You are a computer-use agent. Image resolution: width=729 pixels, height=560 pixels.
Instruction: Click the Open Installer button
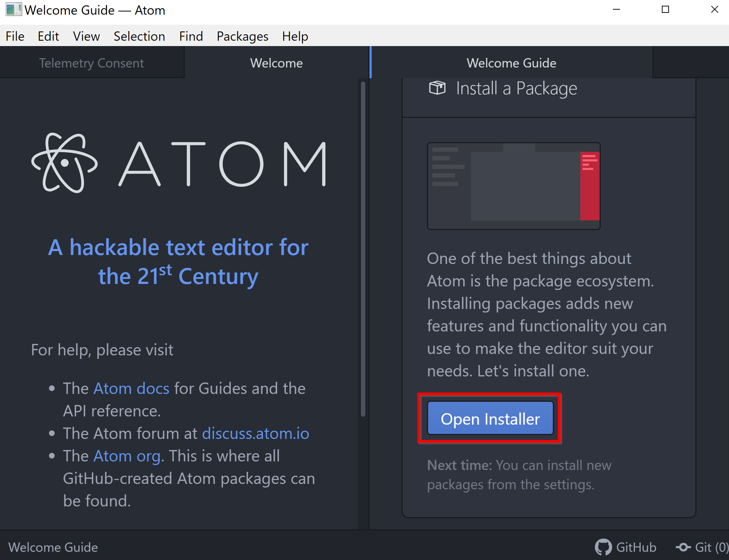[x=490, y=419]
